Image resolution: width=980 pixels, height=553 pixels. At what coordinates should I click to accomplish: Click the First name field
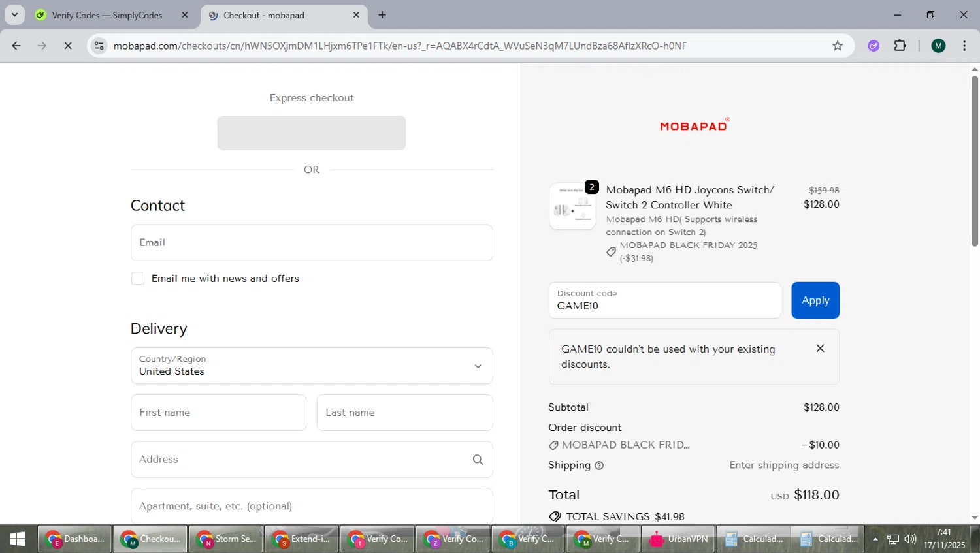218,413
